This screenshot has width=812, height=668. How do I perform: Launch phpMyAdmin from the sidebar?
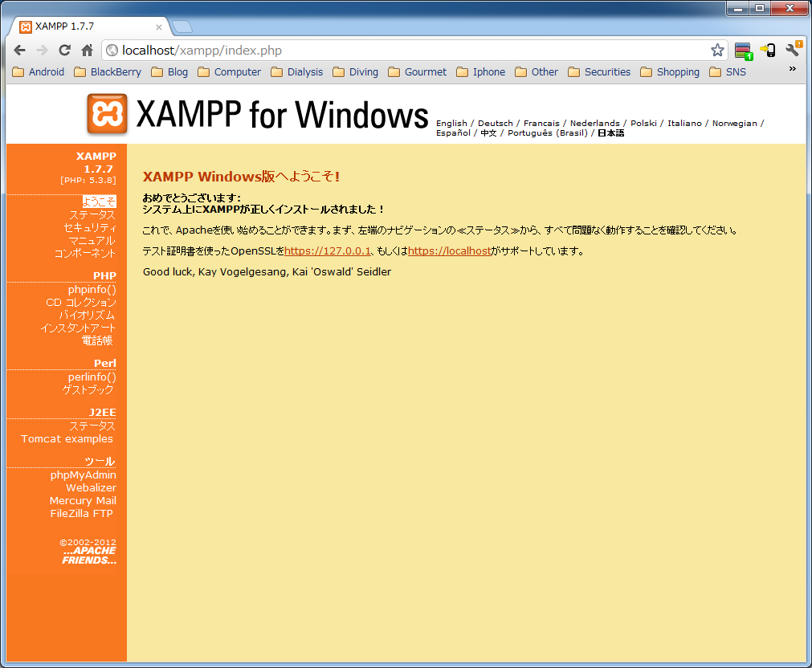pos(84,475)
